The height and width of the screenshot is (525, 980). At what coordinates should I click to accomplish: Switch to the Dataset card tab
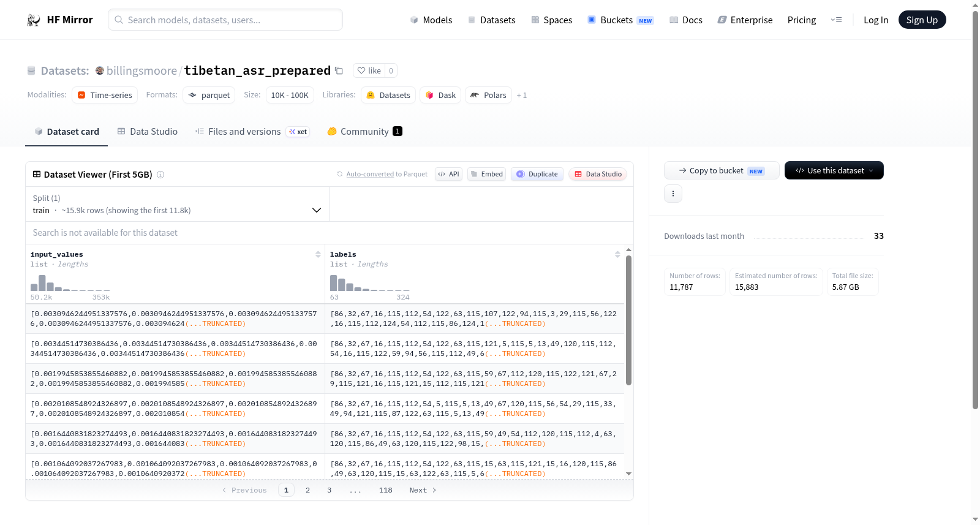click(66, 131)
